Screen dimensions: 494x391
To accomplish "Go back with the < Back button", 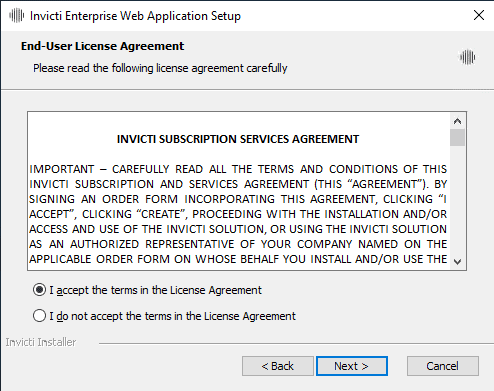I will [278, 366].
